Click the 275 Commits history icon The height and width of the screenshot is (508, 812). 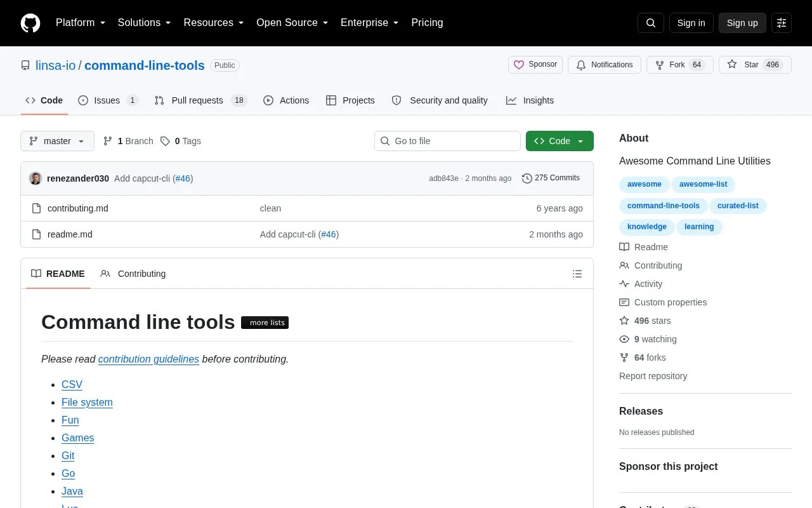[x=527, y=178]
